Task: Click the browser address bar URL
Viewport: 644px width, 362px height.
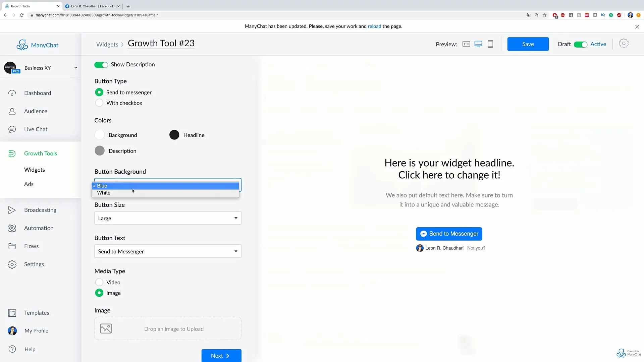Action: pyautogui.click(x=97, y=15)
